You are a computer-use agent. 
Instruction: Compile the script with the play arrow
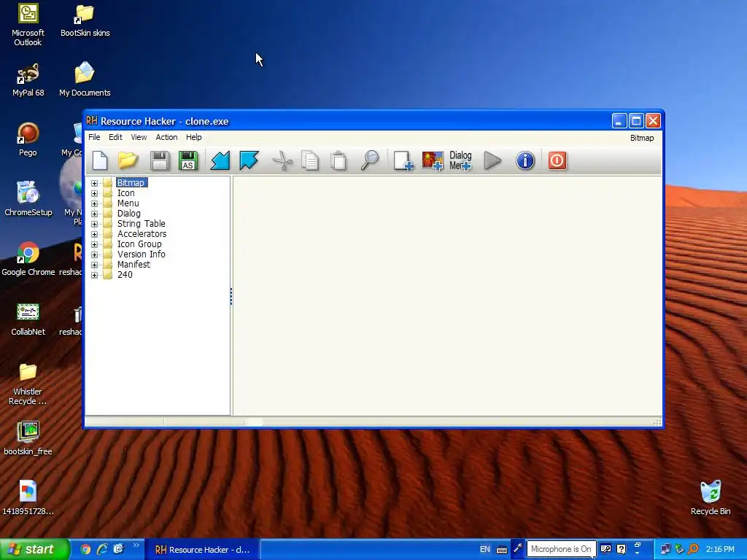pos(492,160)
